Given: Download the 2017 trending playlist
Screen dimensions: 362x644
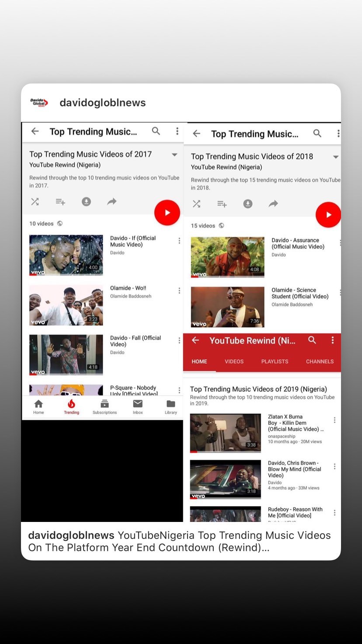Looking at the screenshot, I should [86, 202].
